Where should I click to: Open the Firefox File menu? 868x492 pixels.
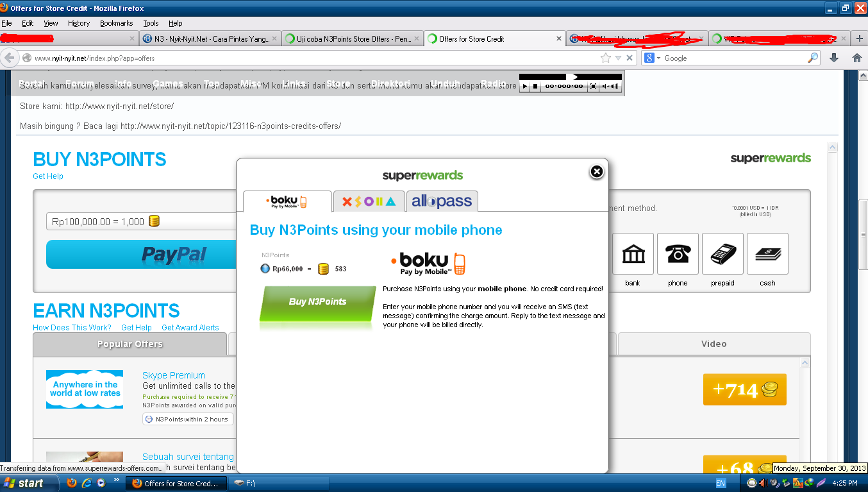click(x=7, y=23)
